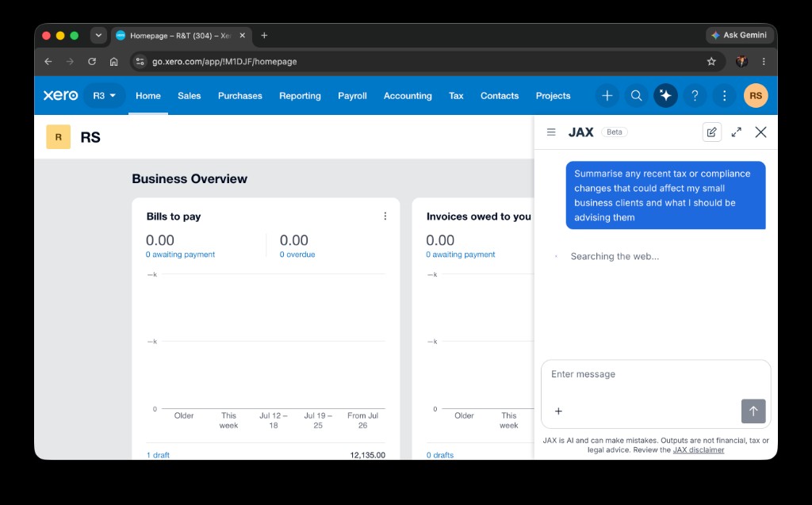Click the Invoices owed to you heading
Viewport: 812px width, 505px height.
click(478, 216)
